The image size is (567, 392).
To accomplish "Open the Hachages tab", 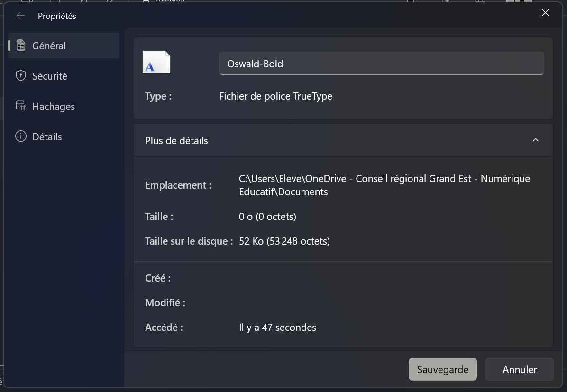I will (54, 106).
